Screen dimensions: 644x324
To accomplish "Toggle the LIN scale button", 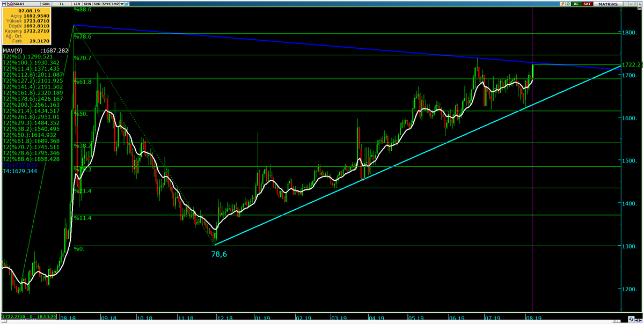I will point(77,4).
